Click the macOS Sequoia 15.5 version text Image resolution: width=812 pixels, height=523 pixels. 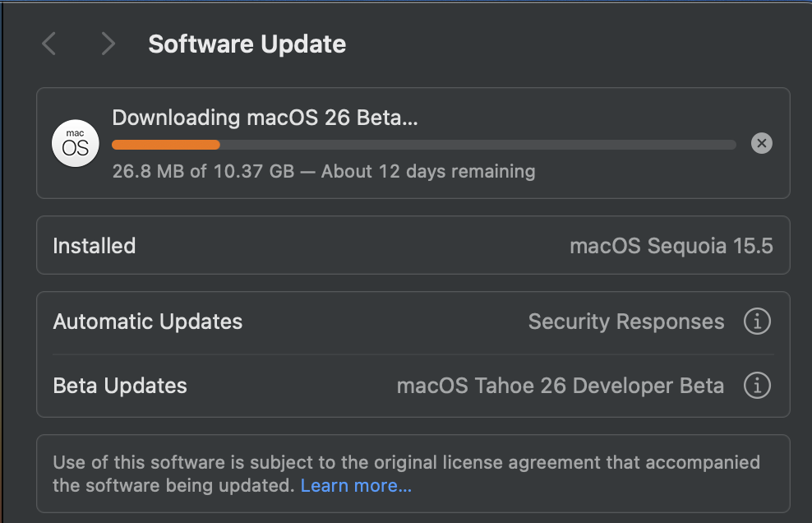point(671,246)
